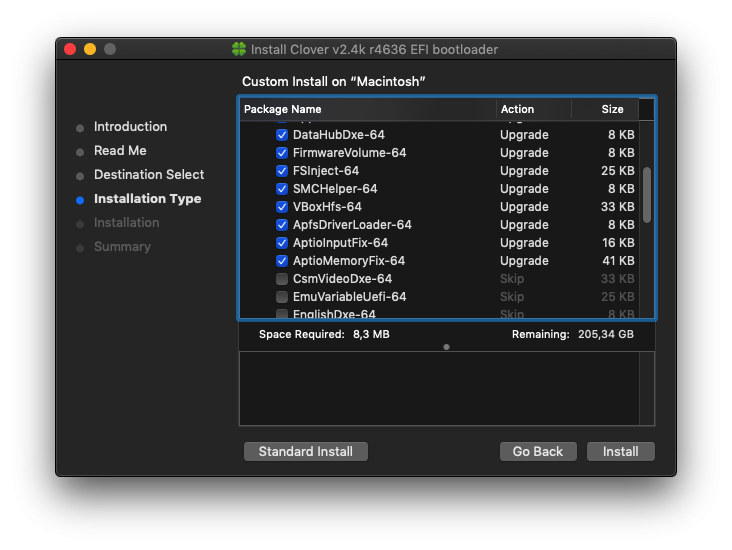Click the Skip action for CsmVideoDxe-64
Image resolution: width=732 pixels, height=550 pixels.
click(512, 279)
